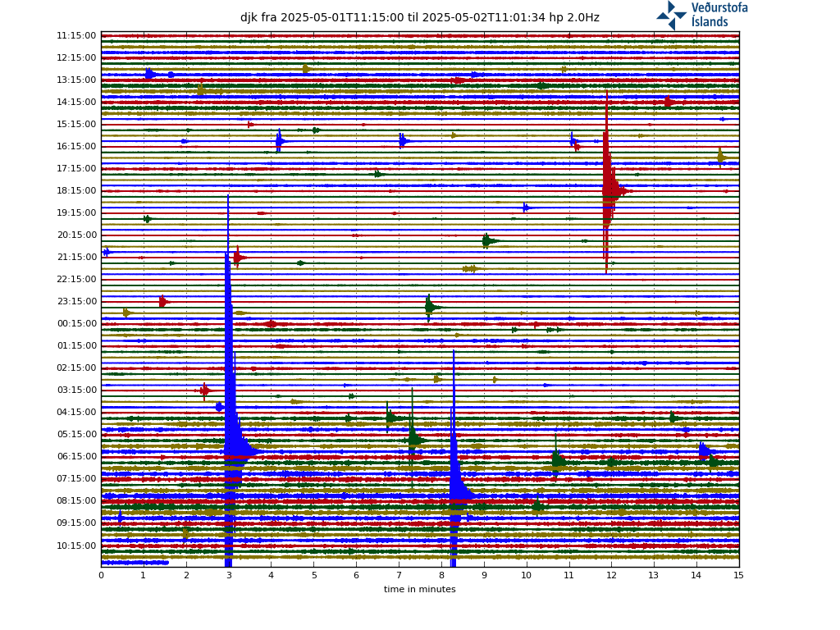
Task: Select the 03:15:00 time label
Action: click(x=76, y=390)
